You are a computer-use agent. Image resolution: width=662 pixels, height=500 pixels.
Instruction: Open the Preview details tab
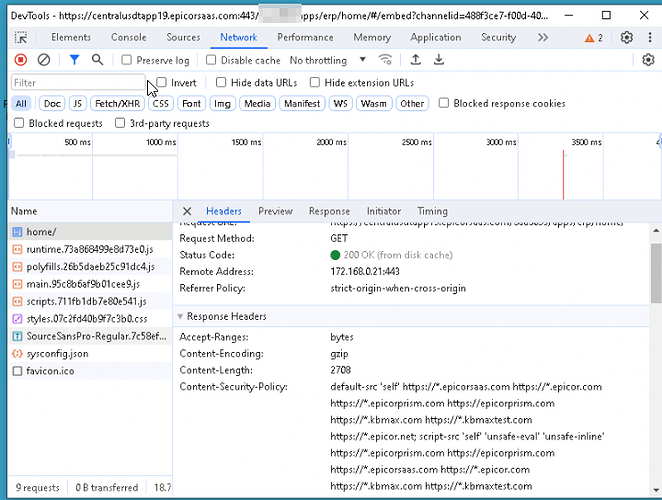point(275,211)
